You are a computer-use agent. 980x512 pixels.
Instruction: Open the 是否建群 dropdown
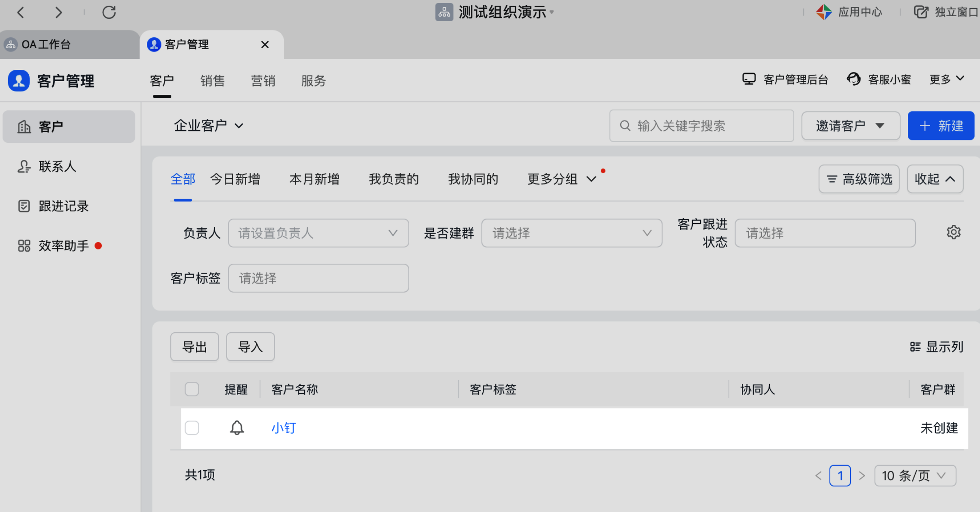coord(572,233)
